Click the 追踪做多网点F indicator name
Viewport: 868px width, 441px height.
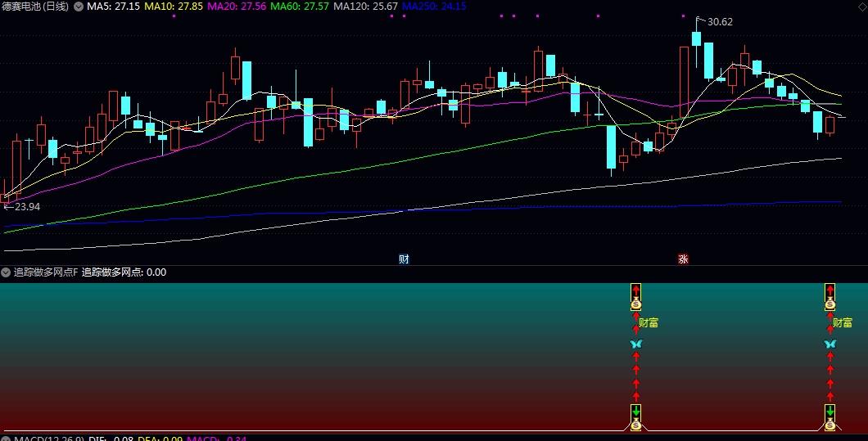click(x=45, y=272)
